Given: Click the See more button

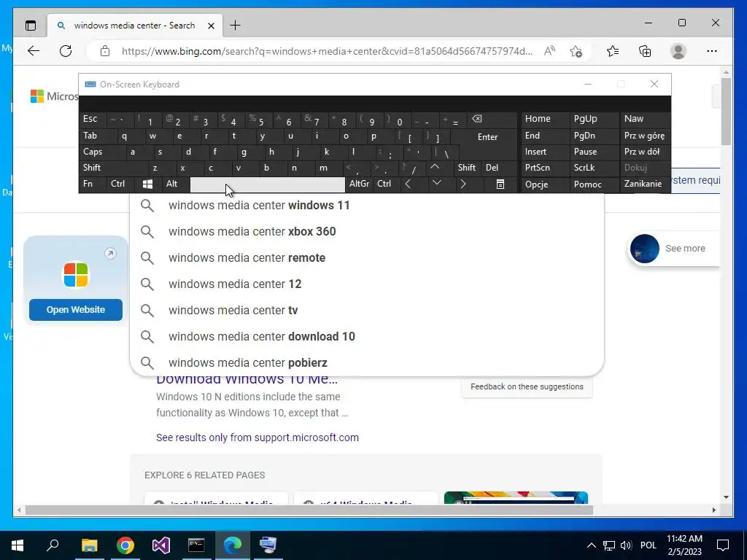Looking at the screenshot, I should [674, 249].
